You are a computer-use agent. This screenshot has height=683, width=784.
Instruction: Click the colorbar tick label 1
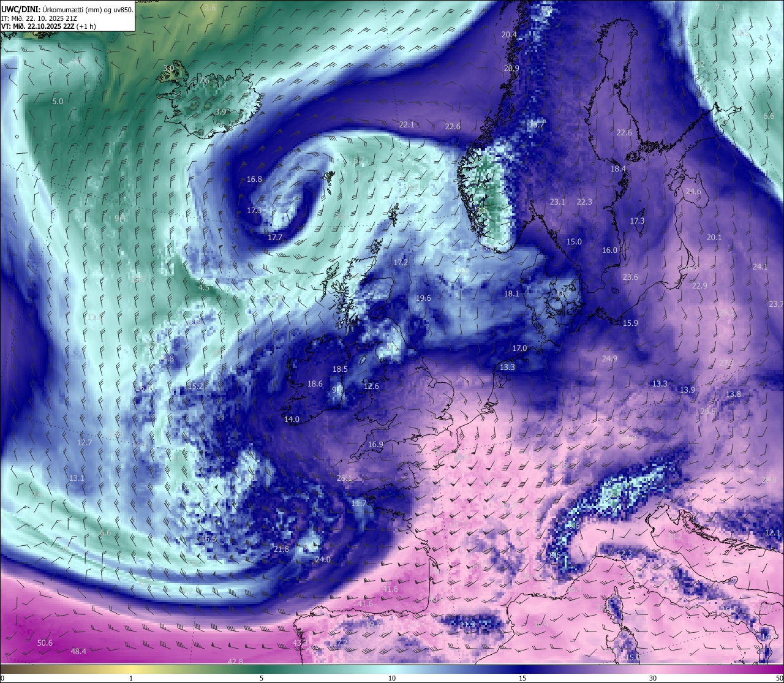(131, 678)
